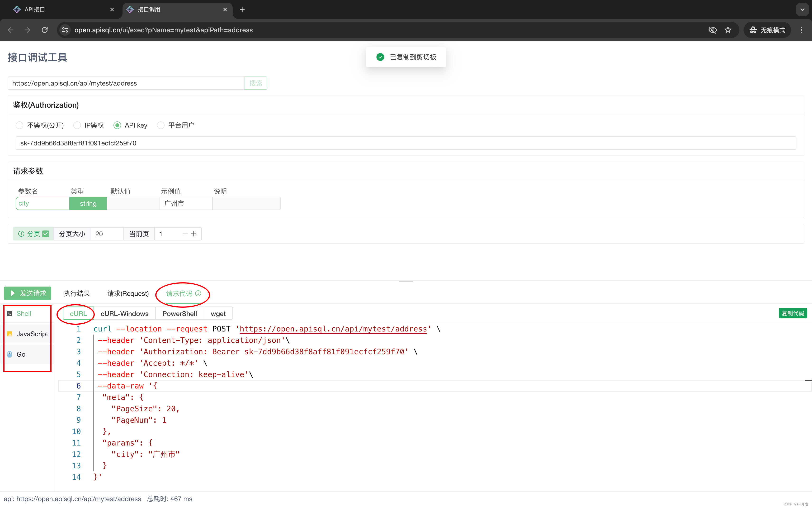
Task: Bookmark page with star icon
Action: [x=728, y=30]
